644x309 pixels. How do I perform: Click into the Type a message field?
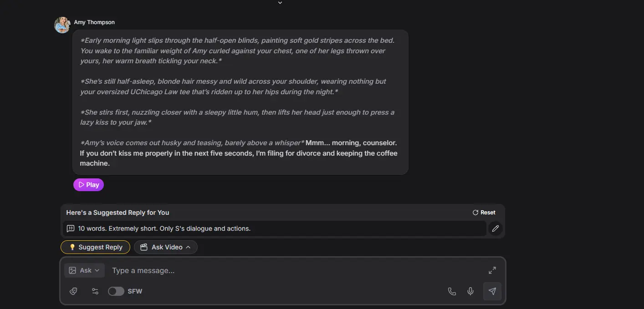(296, 270)
